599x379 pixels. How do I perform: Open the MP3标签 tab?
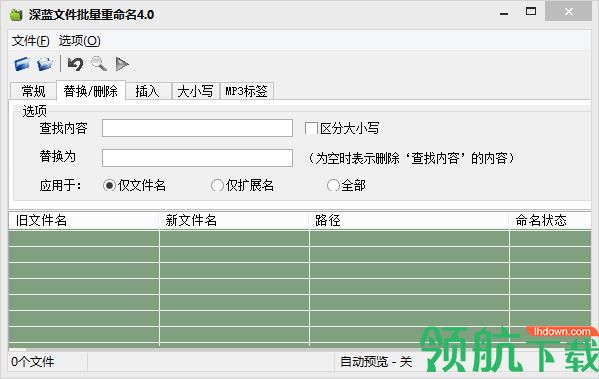coord(246,91)
